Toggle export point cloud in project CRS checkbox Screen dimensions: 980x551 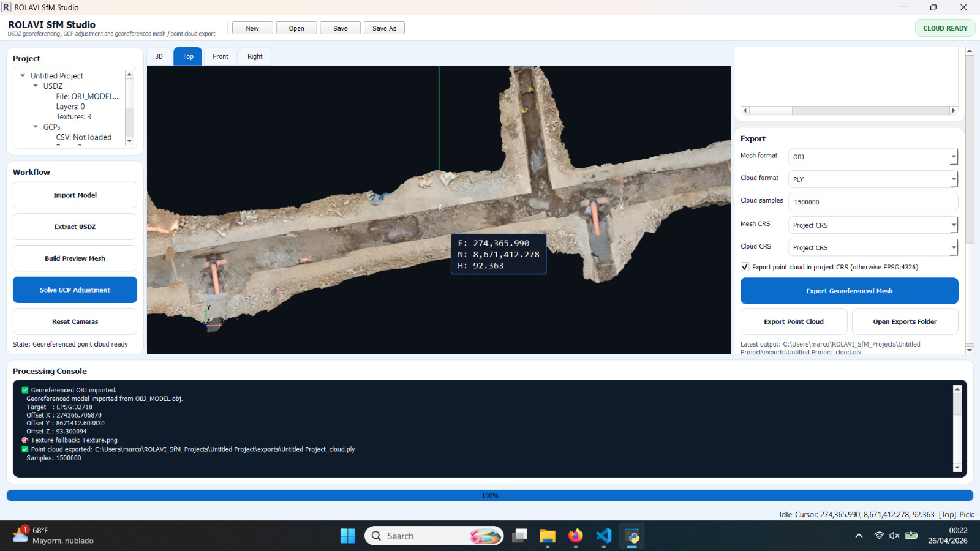click(x=745, y=267)
